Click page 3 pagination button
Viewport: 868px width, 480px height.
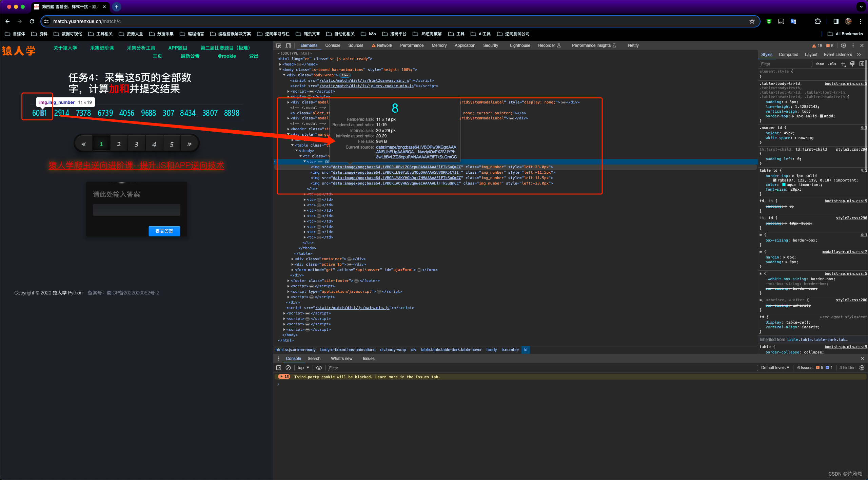click(x=136, y=143)
